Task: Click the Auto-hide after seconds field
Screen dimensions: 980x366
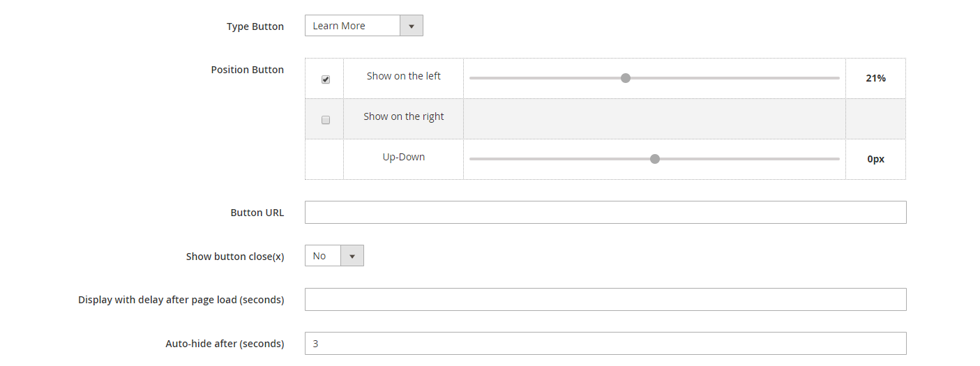Action: 605,344
